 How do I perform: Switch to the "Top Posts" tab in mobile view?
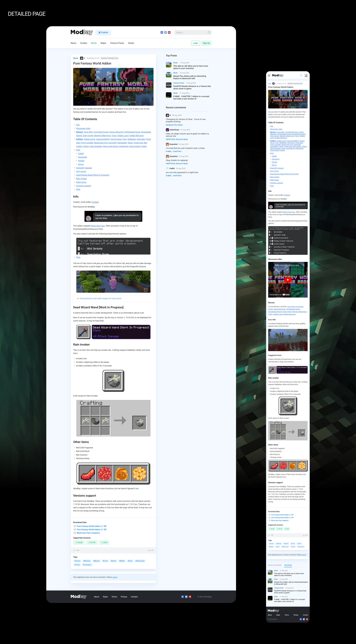[288, 565]
